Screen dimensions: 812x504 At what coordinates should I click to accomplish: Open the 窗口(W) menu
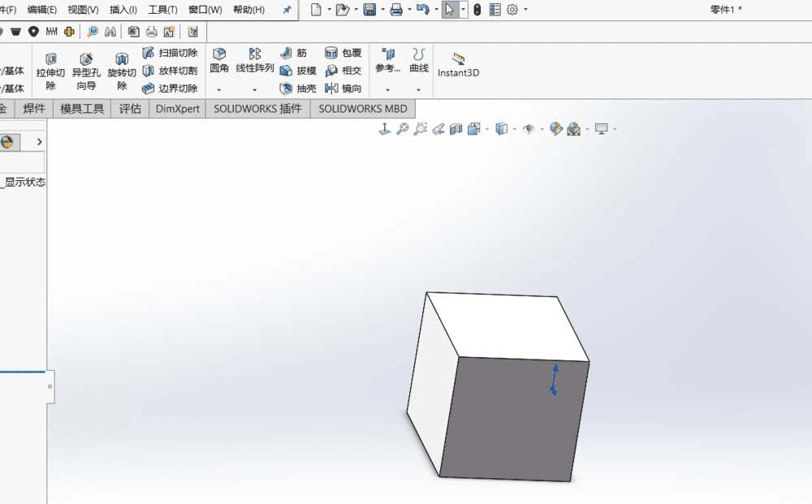[205, 10]
